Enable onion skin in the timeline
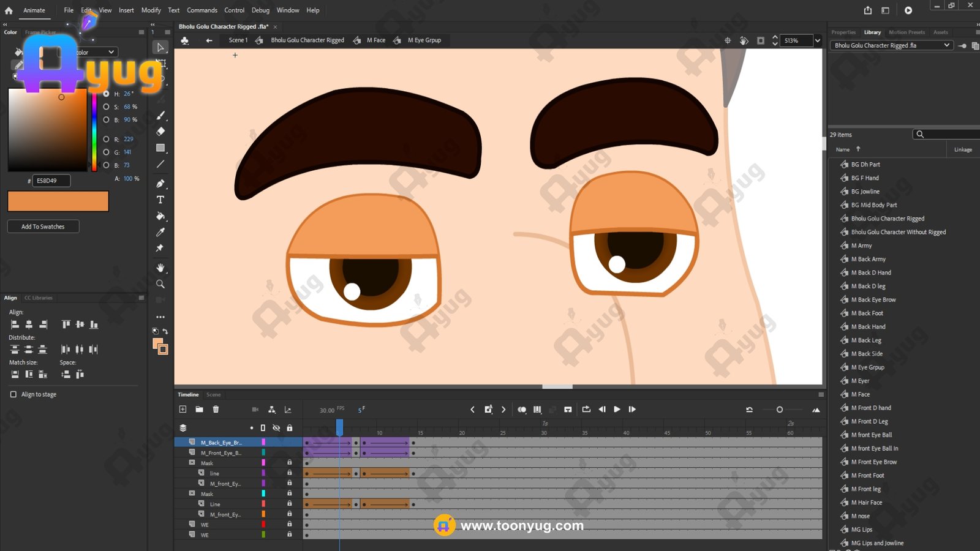980x551 pixels. (x=522, y=410)
